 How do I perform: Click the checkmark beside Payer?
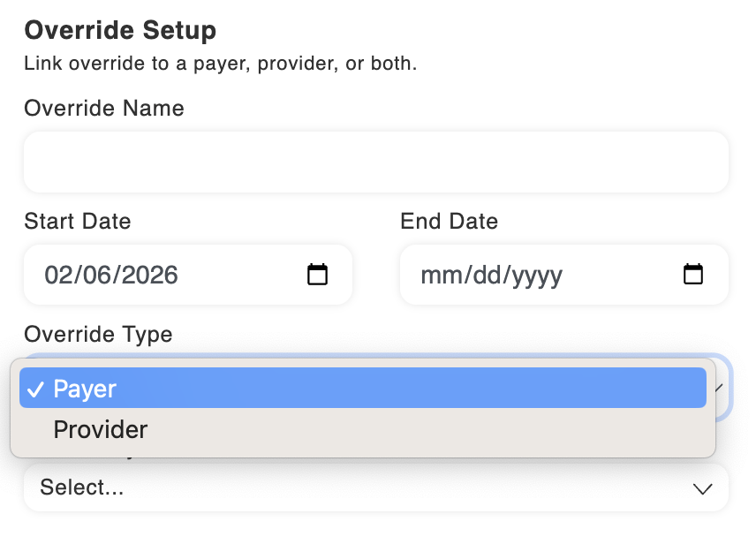pyautogui.click(x=35, y=389)
